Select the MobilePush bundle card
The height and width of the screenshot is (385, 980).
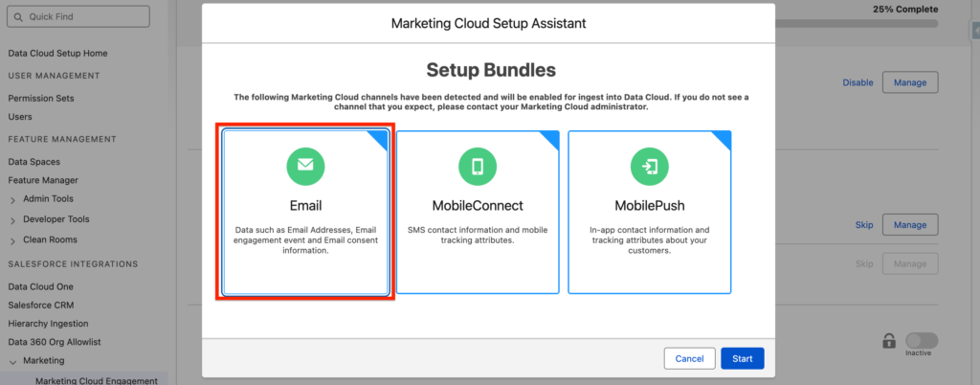650,212
